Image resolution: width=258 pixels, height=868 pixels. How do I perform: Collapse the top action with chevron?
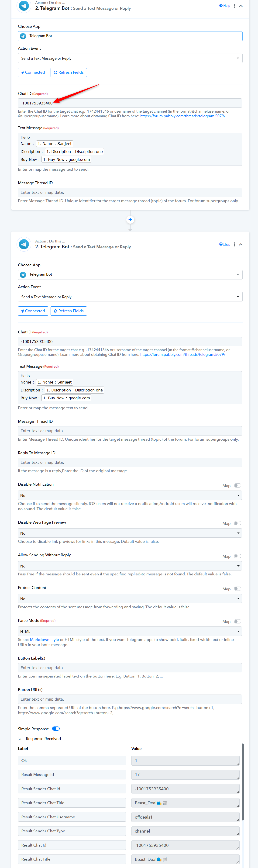point(241,6)
